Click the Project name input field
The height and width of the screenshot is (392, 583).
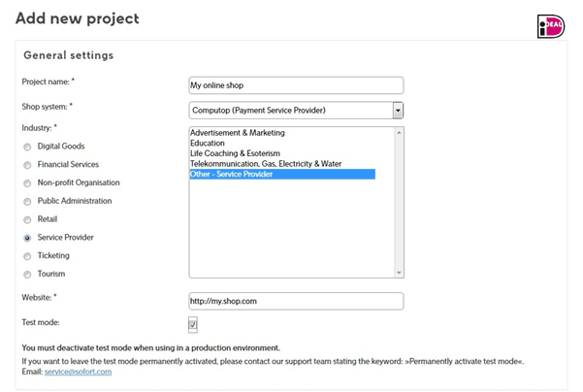pyautogui.click(x=296, y=85)
